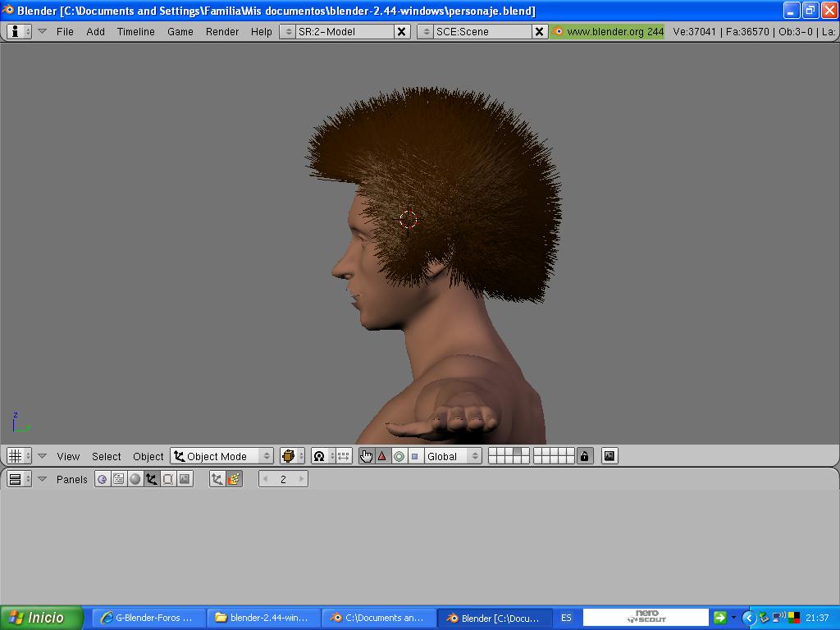Toggle the 3D transform manipulator hand
Screen dimensions: 840x630
pos(366,456)
